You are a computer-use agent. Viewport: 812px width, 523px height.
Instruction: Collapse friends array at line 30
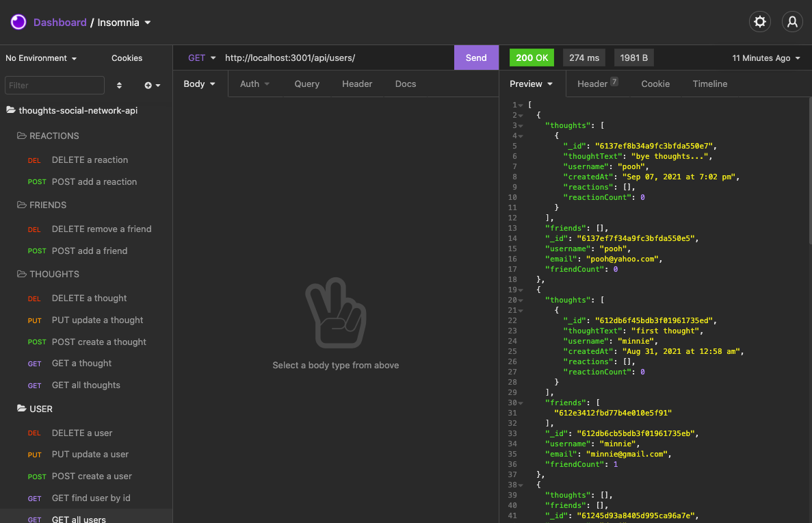[521, 403]
